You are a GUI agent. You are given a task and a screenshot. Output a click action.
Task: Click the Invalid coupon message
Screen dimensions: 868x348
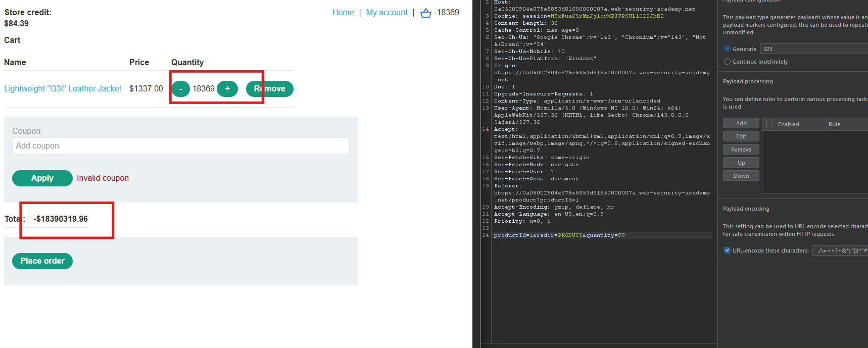tap(103, 178)
